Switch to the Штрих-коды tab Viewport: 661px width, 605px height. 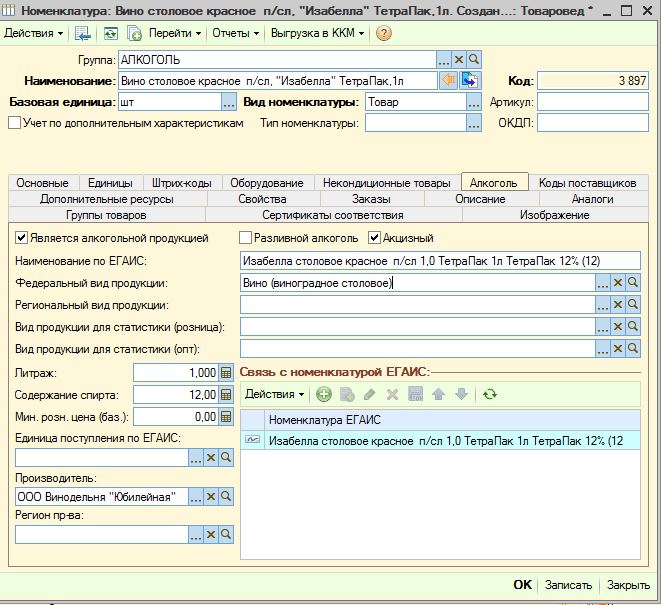point(181,183)
